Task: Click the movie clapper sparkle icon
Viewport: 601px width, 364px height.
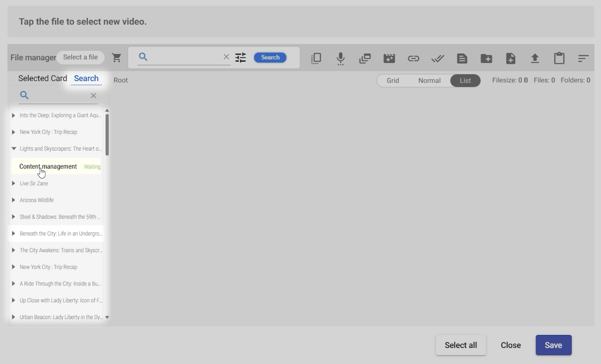Action: tap(389, 58)
